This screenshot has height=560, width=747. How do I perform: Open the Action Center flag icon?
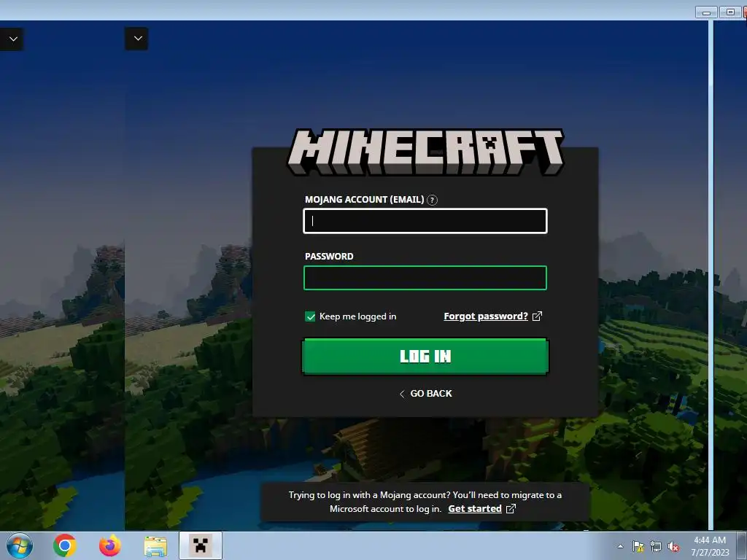tap(638, 547)
